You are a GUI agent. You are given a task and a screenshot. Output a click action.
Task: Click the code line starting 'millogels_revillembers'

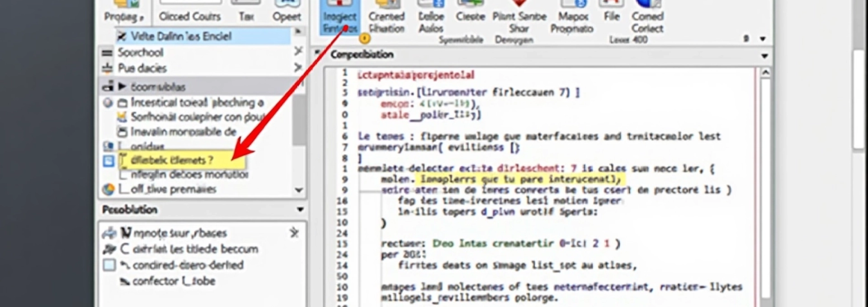pyautogui.click(x=470, y=298)
